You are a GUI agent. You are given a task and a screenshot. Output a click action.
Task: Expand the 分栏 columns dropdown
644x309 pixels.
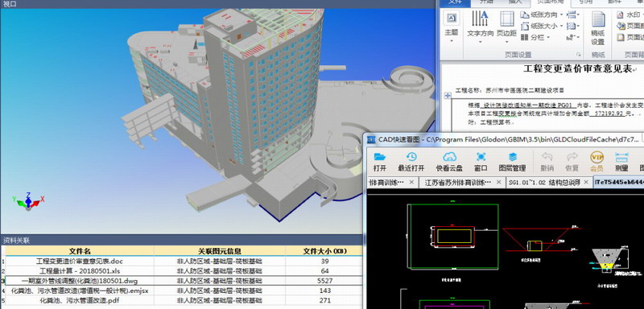pos(535,37)
